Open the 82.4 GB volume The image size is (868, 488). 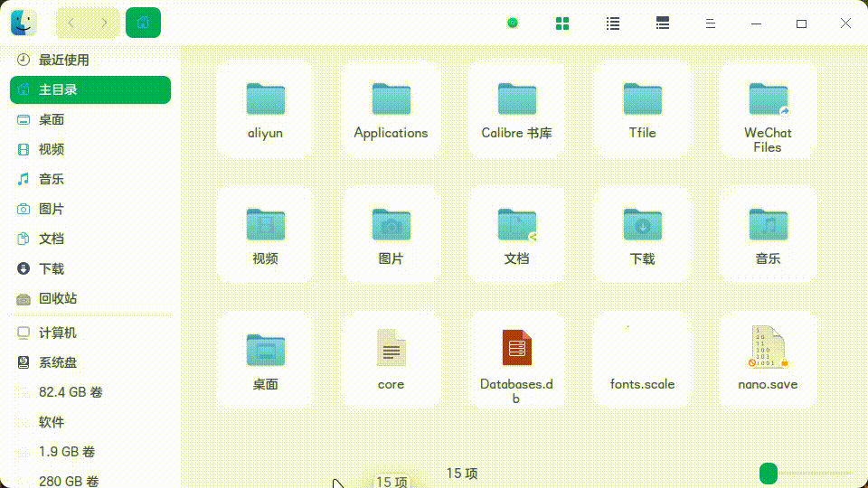pyautogui.click(x=90, y=392)
